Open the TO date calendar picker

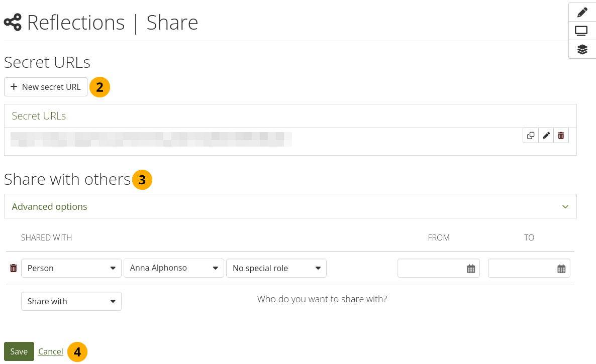(561, 269)
